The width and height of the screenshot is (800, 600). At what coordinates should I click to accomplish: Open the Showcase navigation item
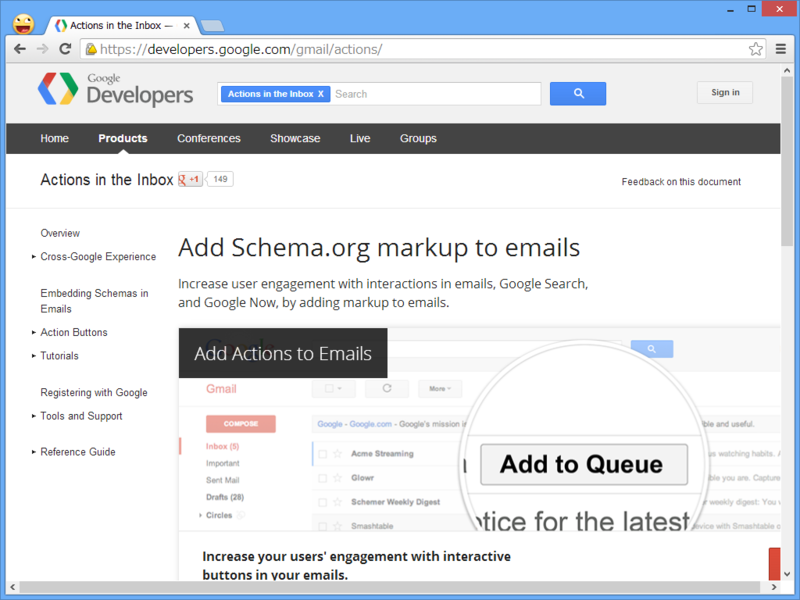click(295, 138)
